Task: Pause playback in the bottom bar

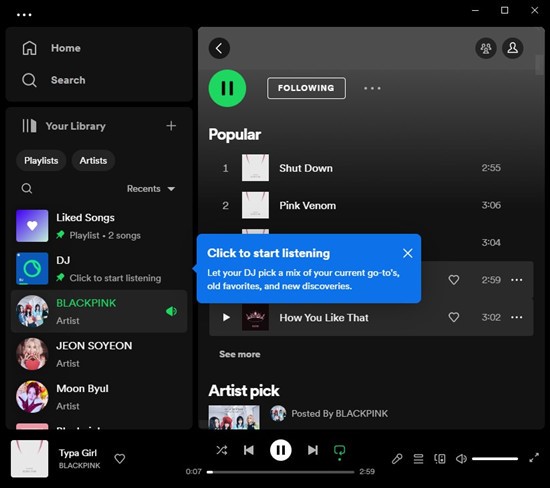Action: point(281,450)
